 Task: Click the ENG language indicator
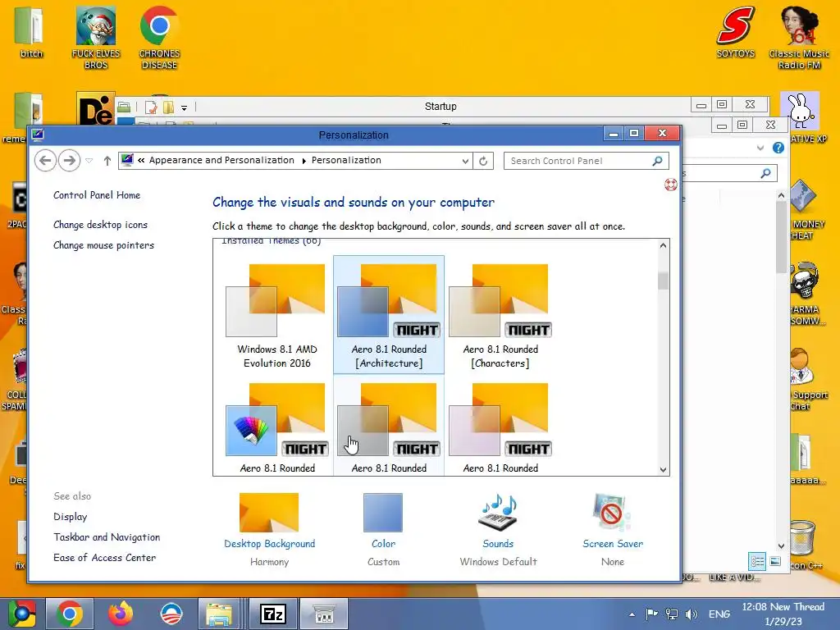[719, 614]
